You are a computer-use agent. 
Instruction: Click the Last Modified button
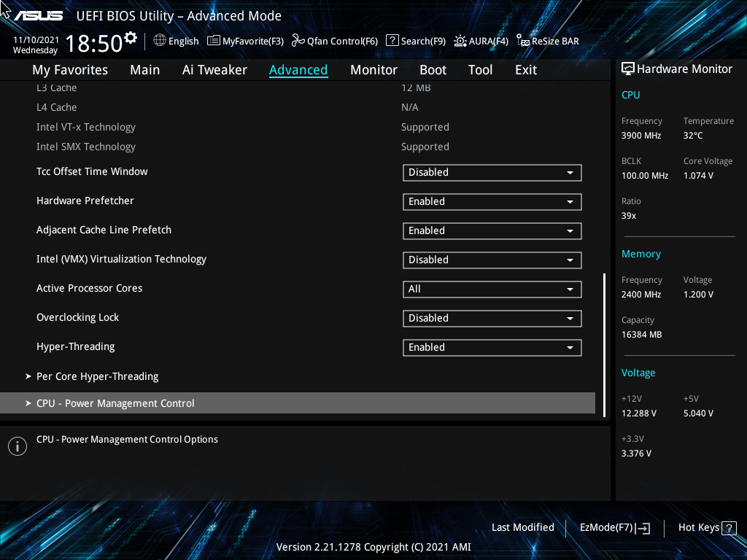(522, 528)
